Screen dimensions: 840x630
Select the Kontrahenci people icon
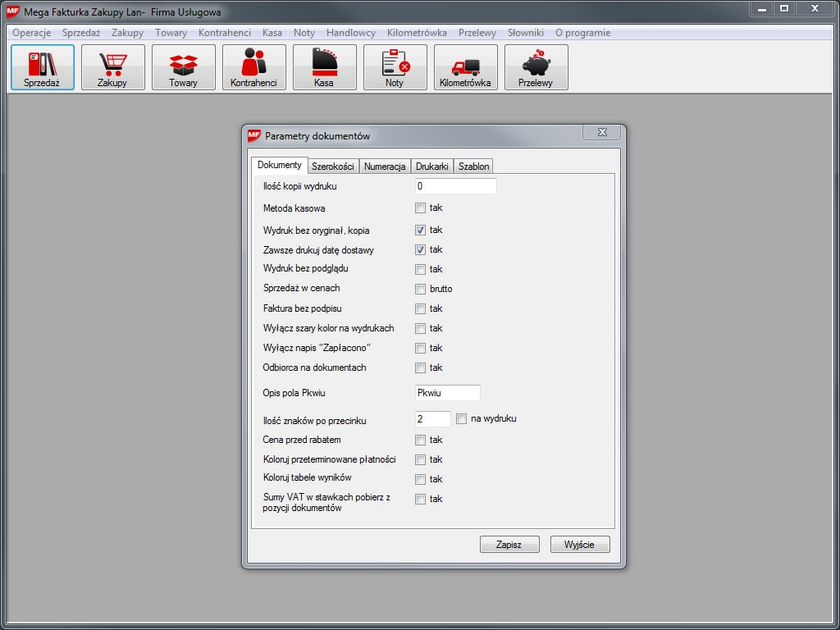pos(253,67)
